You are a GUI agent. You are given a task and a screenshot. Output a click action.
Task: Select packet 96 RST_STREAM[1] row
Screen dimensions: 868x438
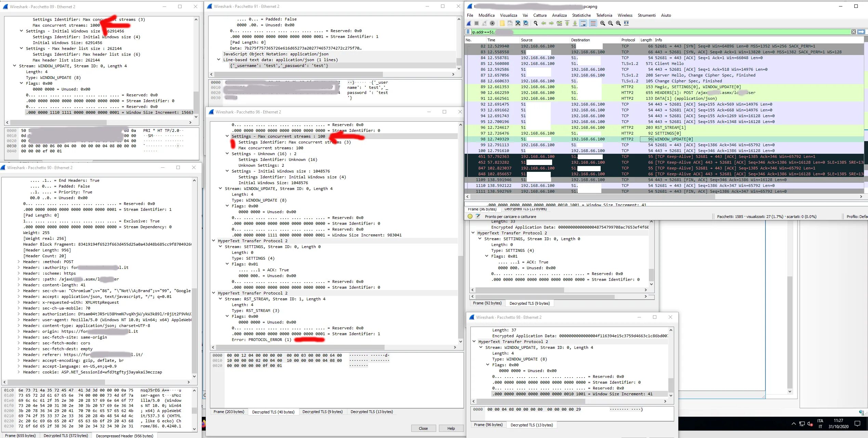664,127
